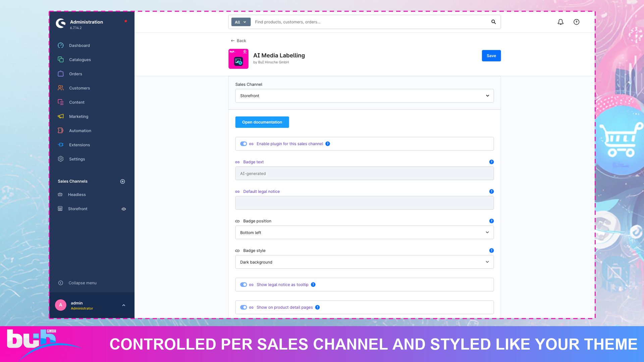644x362 pixels.
Task: Open the Sales Channel Storefront dropdown
Action: [364, 96]
